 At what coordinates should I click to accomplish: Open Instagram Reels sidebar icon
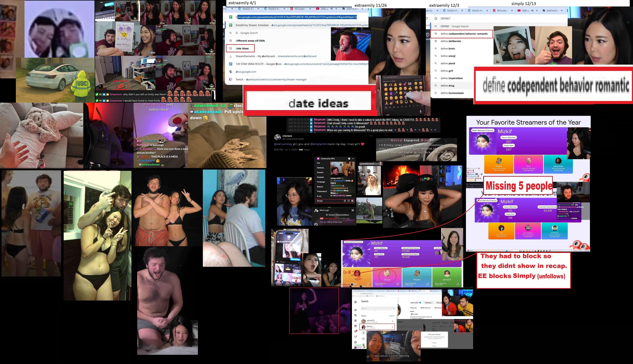(355, 326)
